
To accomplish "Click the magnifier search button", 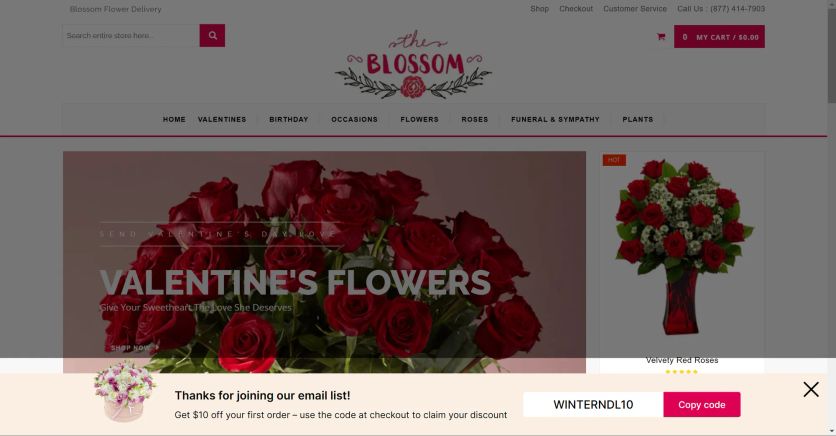I will pos(212,35).
